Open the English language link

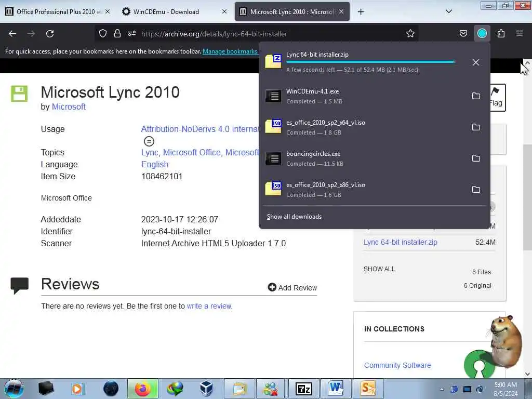click(x=155, y=164)
